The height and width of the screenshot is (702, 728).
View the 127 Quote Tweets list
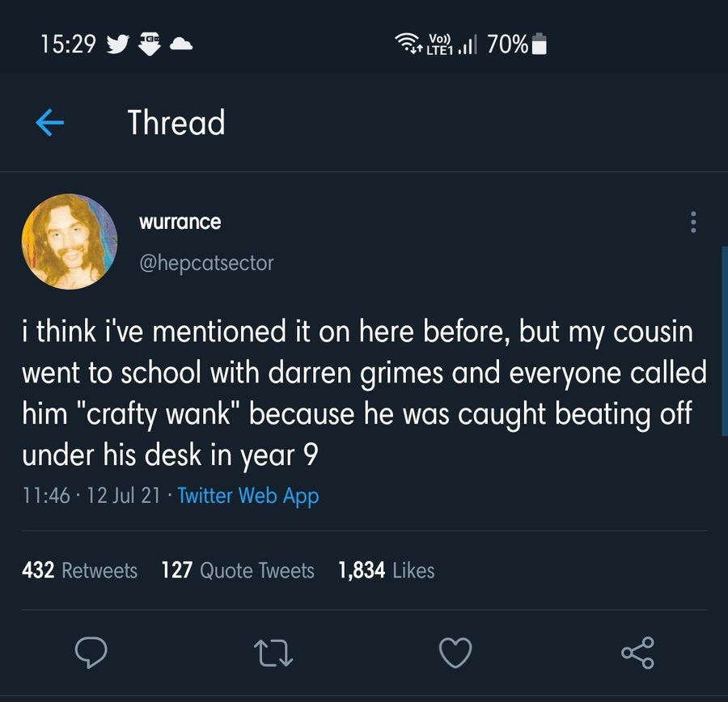[x=238, y=570]
